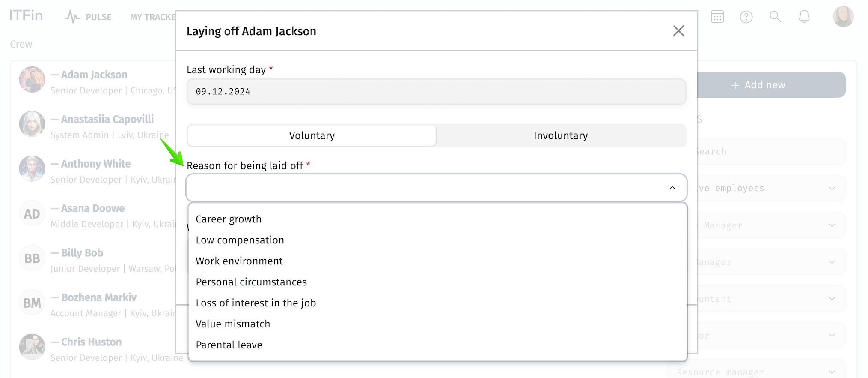Viewport: 868px width, 378px height.
Task: Close the Laying off Adam Jackson dialog
Action: [678, 31]
